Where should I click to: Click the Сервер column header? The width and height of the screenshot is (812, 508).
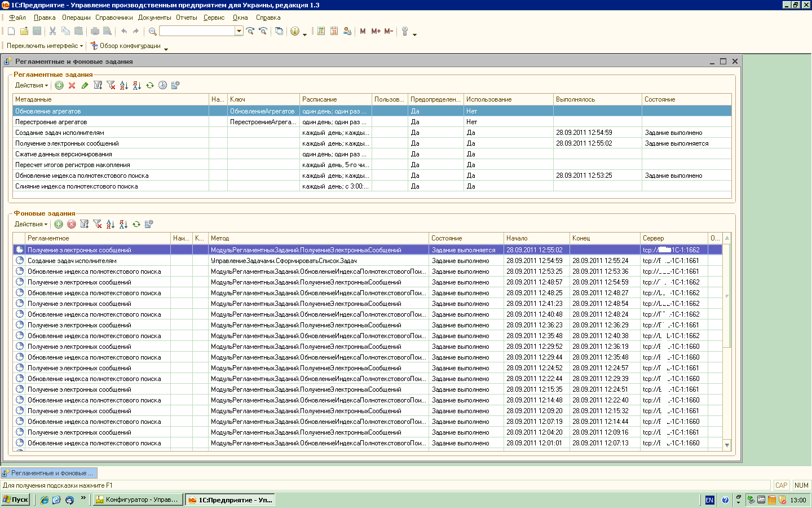674,238
